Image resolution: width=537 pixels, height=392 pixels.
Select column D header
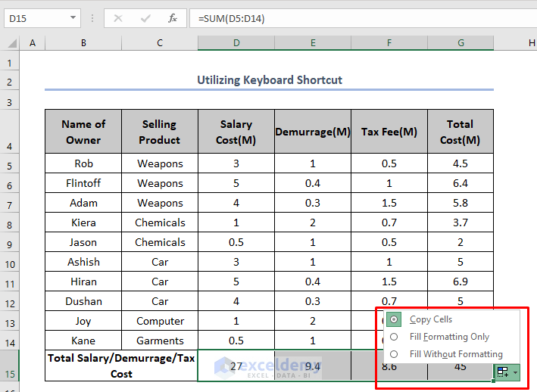pyautogui.click(x=236, y=43)
